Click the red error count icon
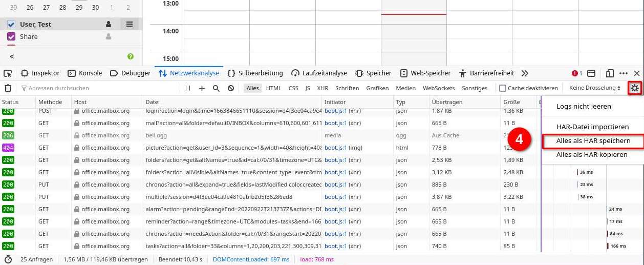 [577, 73]
